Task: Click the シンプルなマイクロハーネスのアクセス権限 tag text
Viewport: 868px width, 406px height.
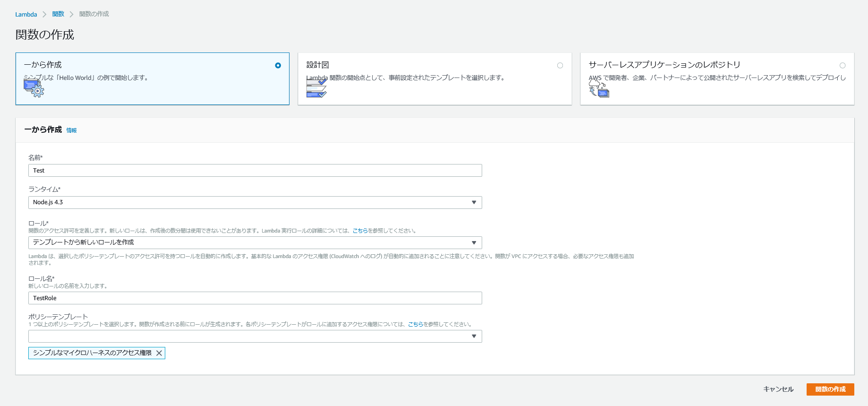Action: pos(92,353)
